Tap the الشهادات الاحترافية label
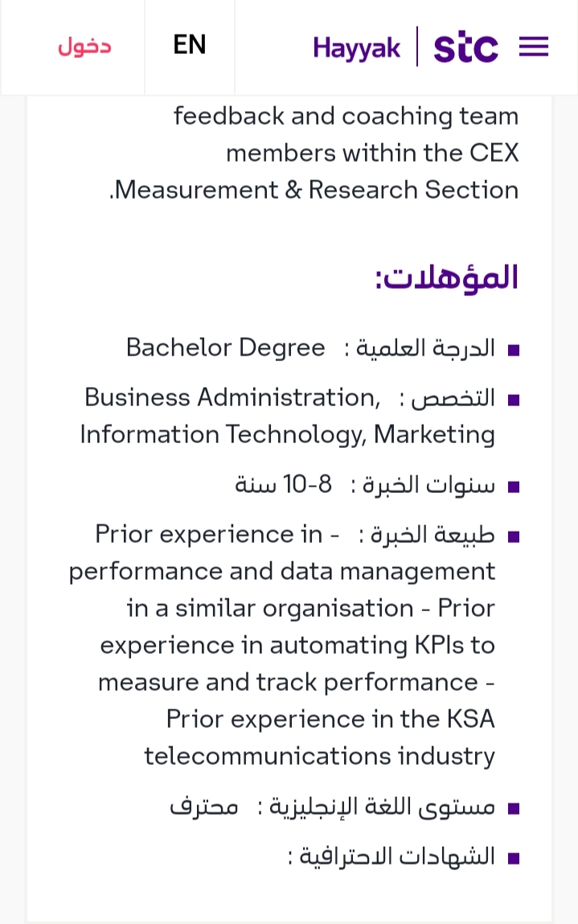This screenshot has height=924, width=578. click(x=391, y=856)
